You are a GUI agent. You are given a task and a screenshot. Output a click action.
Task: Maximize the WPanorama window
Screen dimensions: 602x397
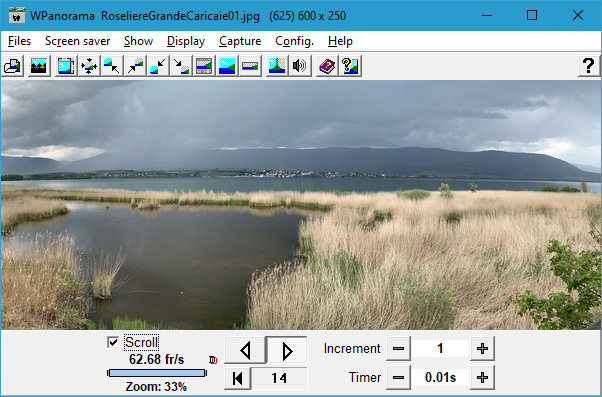(x=532, y=15)
